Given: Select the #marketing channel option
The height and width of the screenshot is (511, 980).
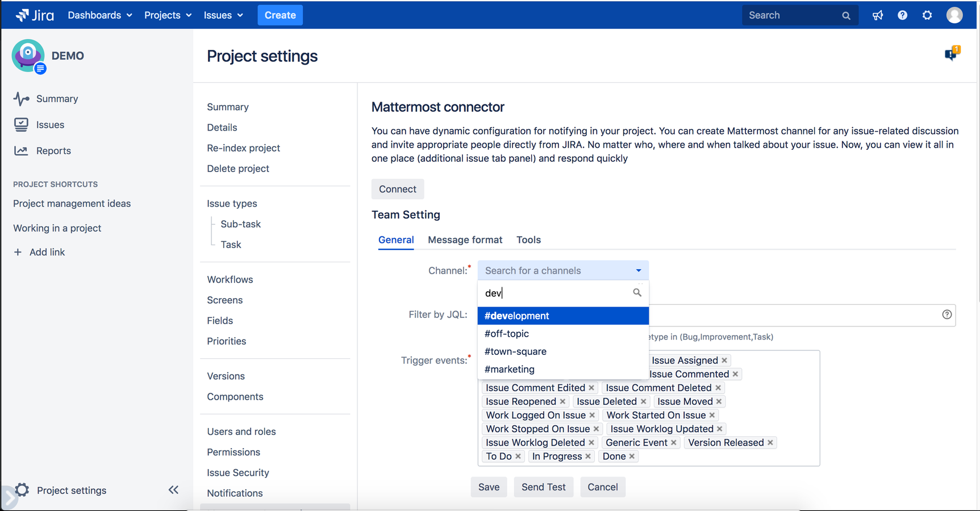Looking at the screenshot, I should point(563,369).
